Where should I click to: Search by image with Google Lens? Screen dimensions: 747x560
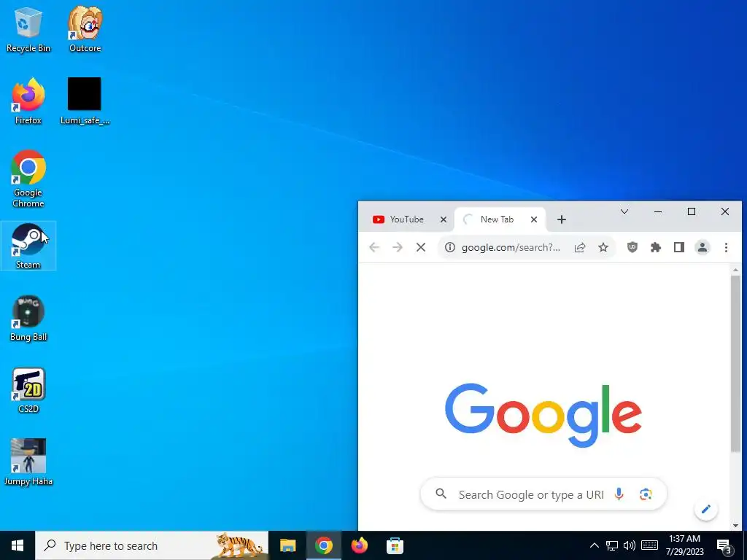pos(646,494)
